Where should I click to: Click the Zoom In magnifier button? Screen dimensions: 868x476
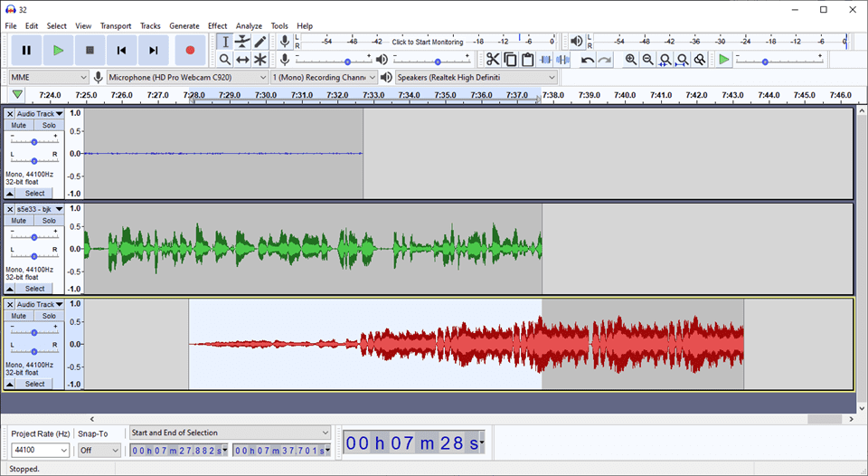click(631, 60)
